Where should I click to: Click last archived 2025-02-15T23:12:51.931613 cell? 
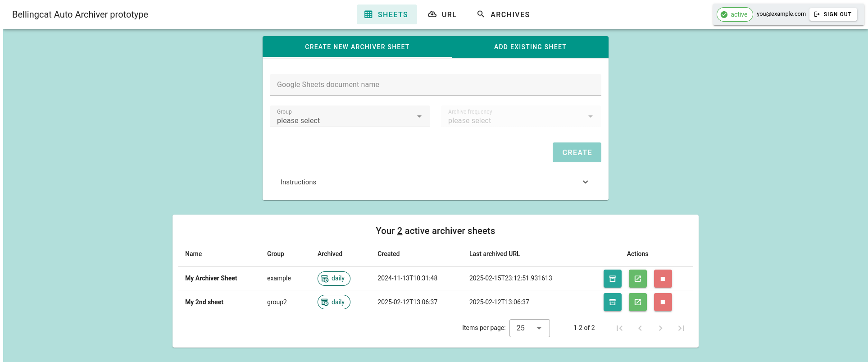(511, 278)
